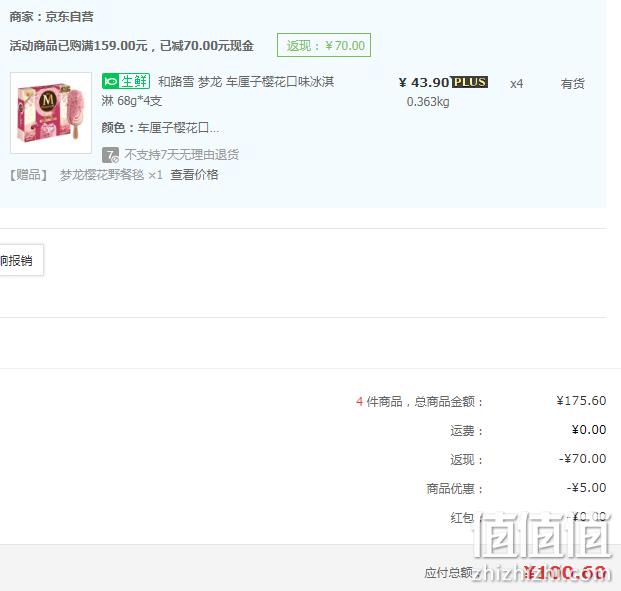Open the Magnum ice cream product thumbnail

coord(51,113)
